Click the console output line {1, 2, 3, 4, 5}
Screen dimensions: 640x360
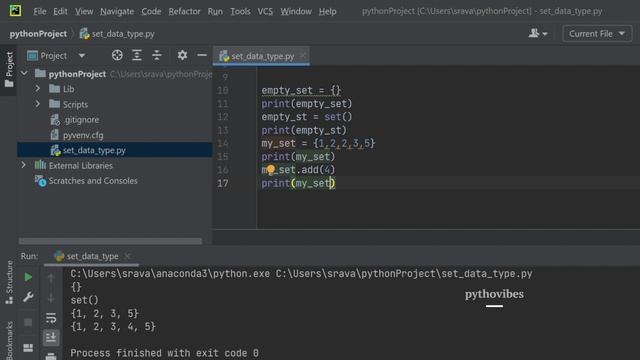tap(113, 327)
